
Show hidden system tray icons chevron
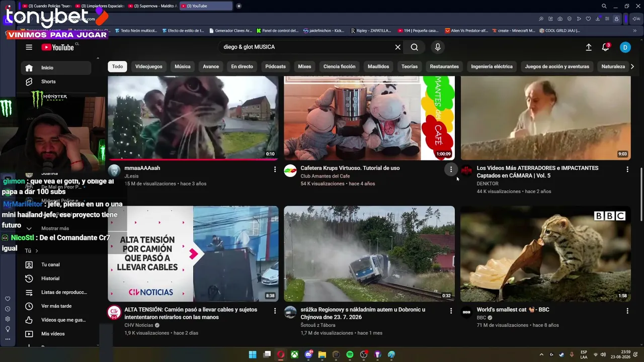click(541, 354)
